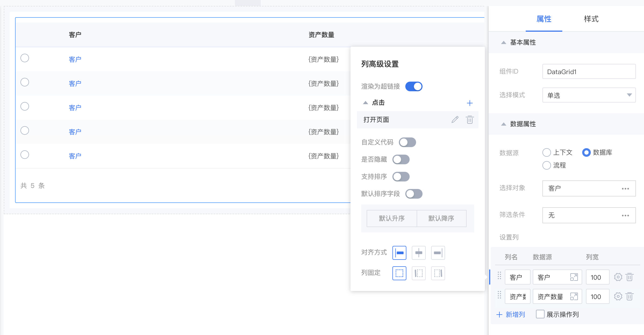Select the last table row radio button
The height and width of the screenshot is (335, 644).
(x=25, y=155)
